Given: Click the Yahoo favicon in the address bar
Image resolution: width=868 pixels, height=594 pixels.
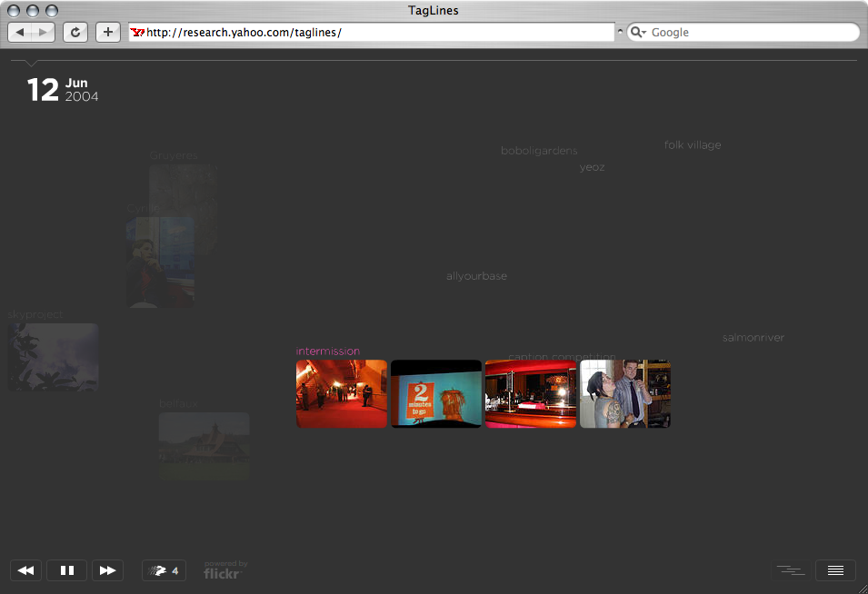Looking at the screenshot, I should click(138, 32).
